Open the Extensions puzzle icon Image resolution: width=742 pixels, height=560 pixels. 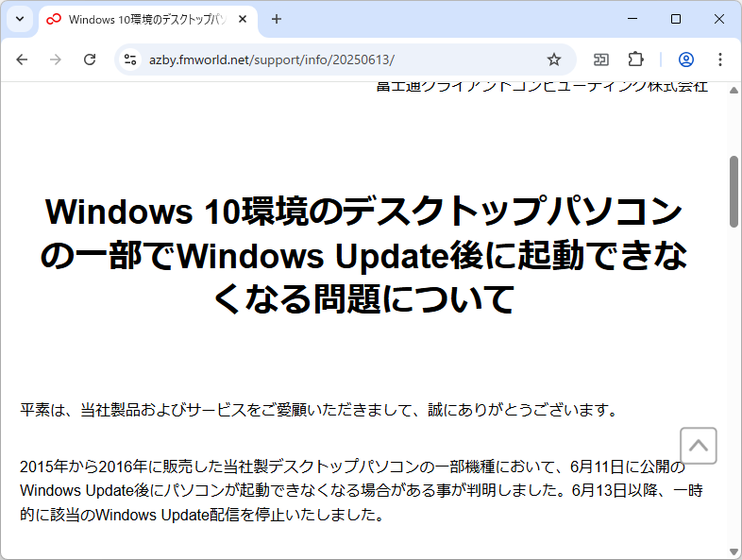click(635, 59)
